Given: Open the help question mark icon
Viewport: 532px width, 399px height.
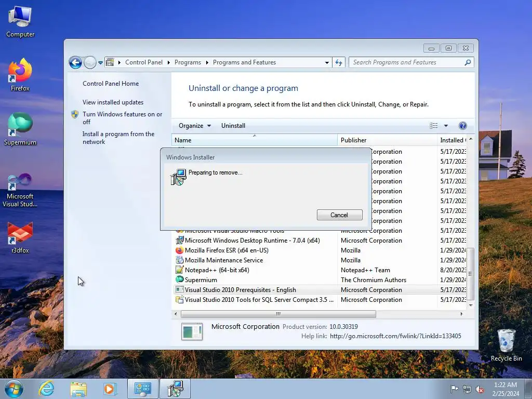Looking at the screenshot, I should [x=462, y=126].
